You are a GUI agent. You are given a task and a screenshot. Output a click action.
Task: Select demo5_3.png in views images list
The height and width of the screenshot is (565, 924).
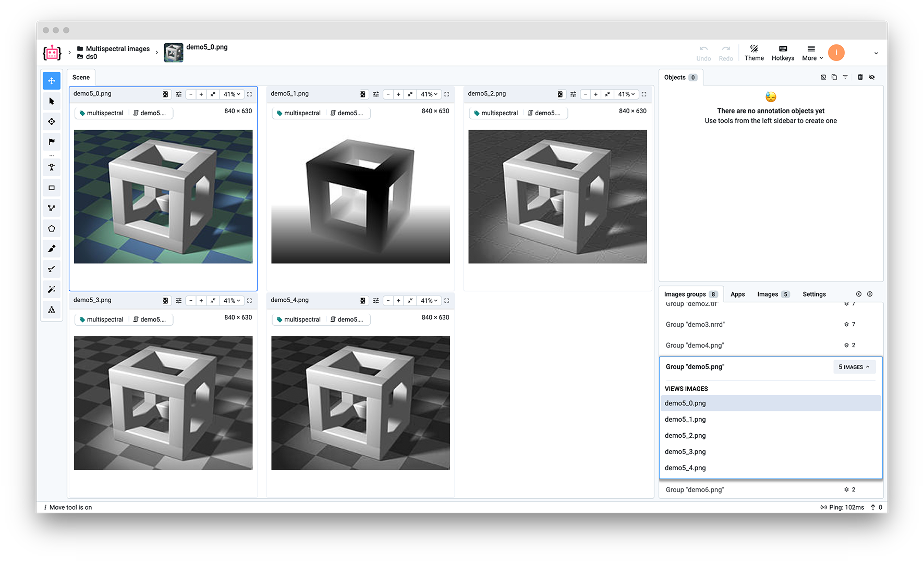click(685, 452)
